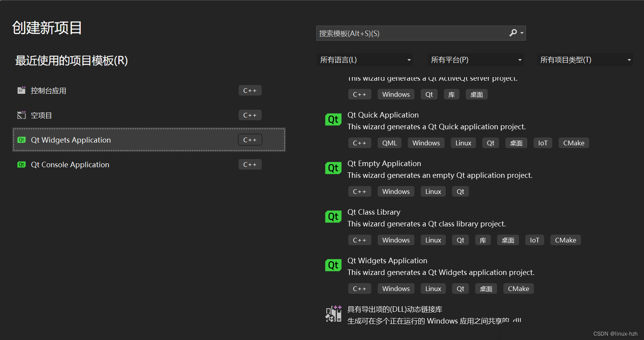Viewport: 644px width, 340px height.
Task: Click CMake tag under Qt Quick Application
Action: tap(574, 143)
